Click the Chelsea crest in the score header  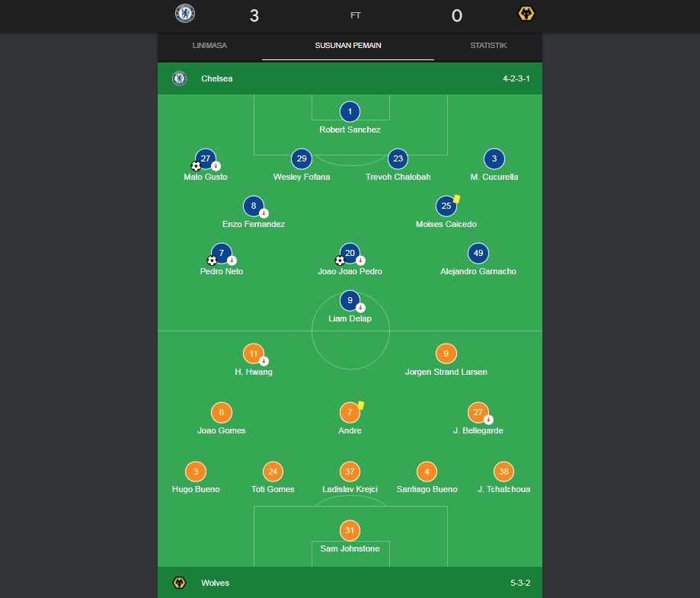(x=185, y=13)
